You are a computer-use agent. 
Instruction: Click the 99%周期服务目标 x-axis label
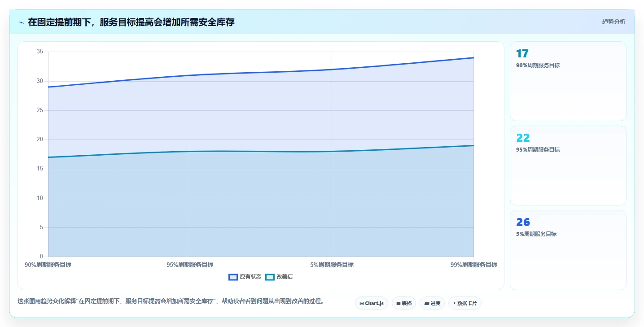pos(474,265)
